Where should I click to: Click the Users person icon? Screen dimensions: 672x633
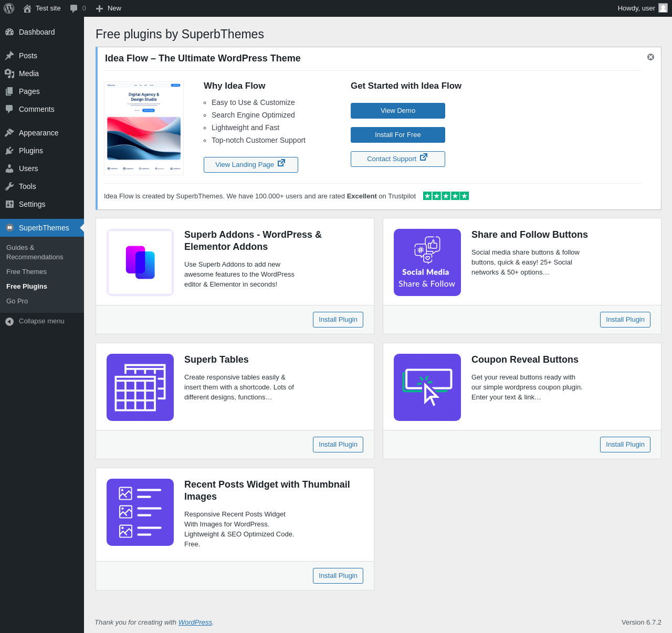click(x=9, y=168)
